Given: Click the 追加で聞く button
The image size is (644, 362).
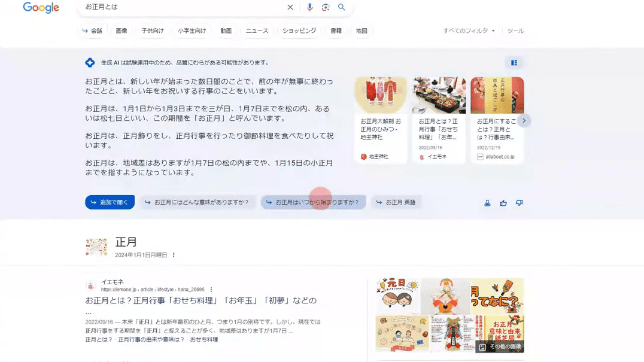Looking at the screenshot, I should click(110, 202).
